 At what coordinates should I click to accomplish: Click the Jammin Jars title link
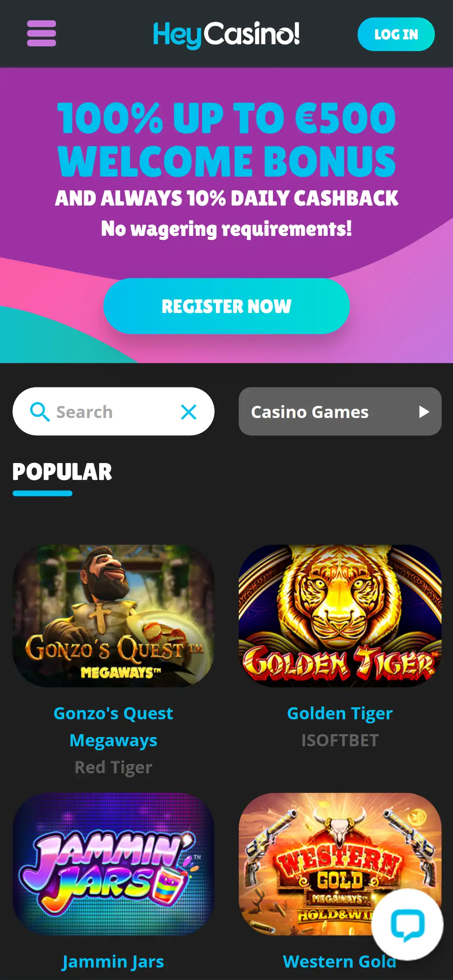coord(113,961)
